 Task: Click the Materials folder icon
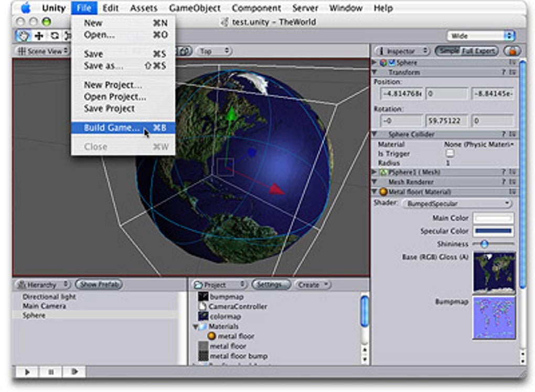pos(203,326)
